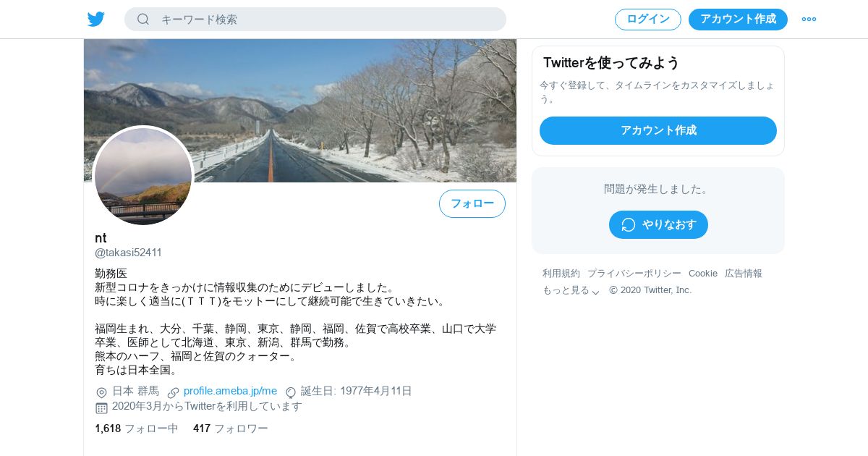
Task: Open the 利用規約 footer link
Action: (561, 274)
